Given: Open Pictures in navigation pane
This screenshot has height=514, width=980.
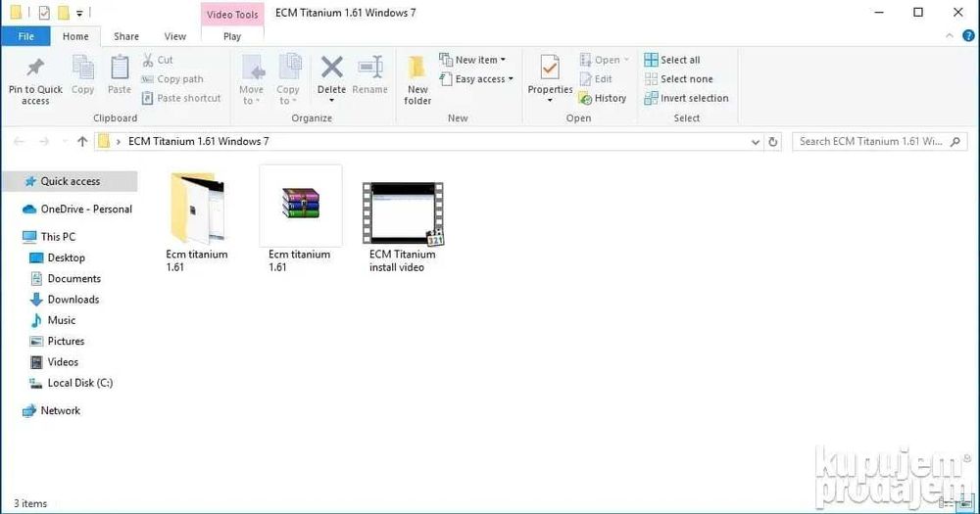Looking at the screenshot, I should point(57,341).
